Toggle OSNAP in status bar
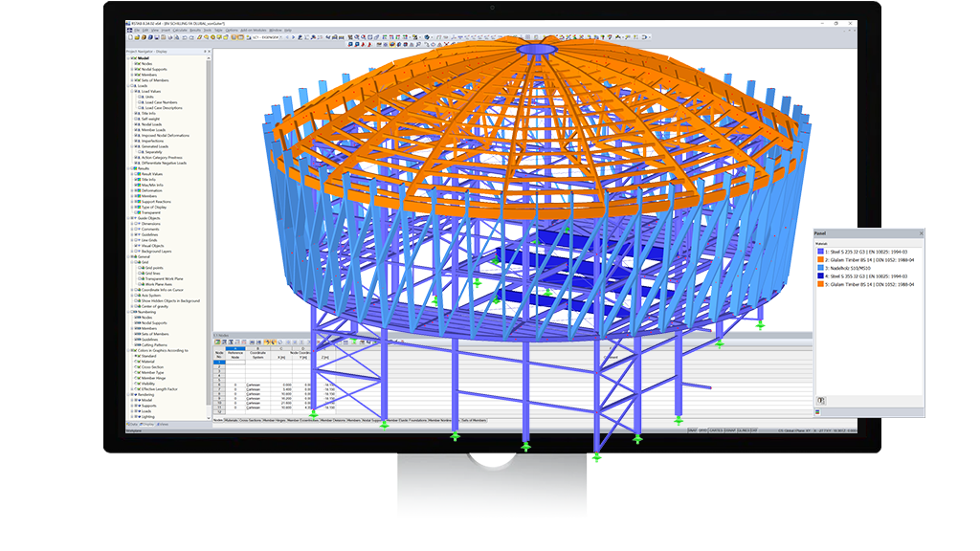The height and width of the screenshot is (551, 980). point(730,430)
